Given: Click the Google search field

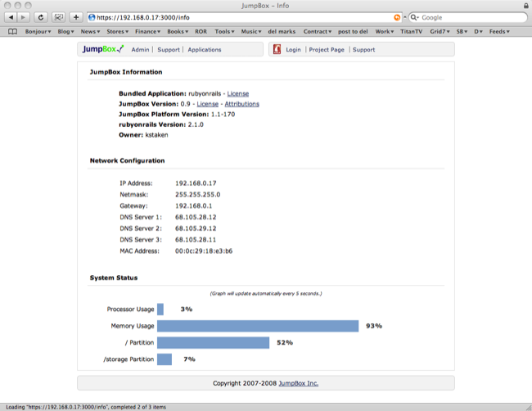Looking at the screenshot, I should click(468, 18).
